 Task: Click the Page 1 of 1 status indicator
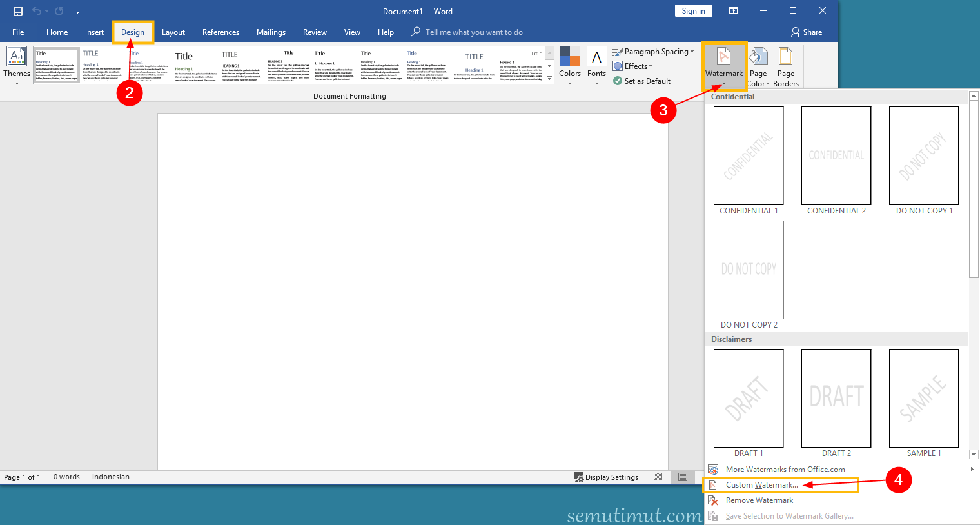pyautogui.click(x=22, y=477)
